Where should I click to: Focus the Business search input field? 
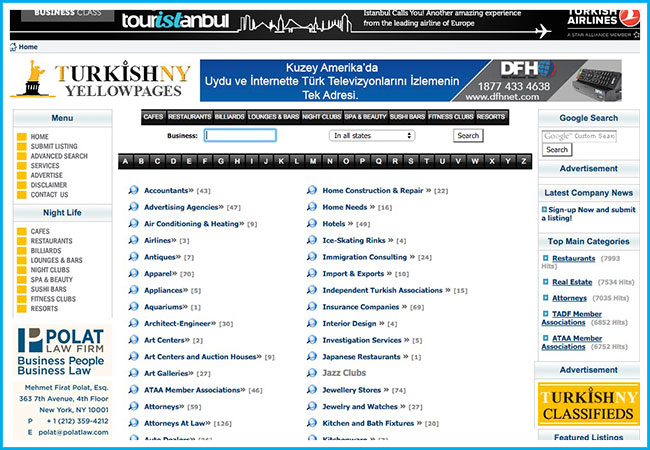[240, 135]
